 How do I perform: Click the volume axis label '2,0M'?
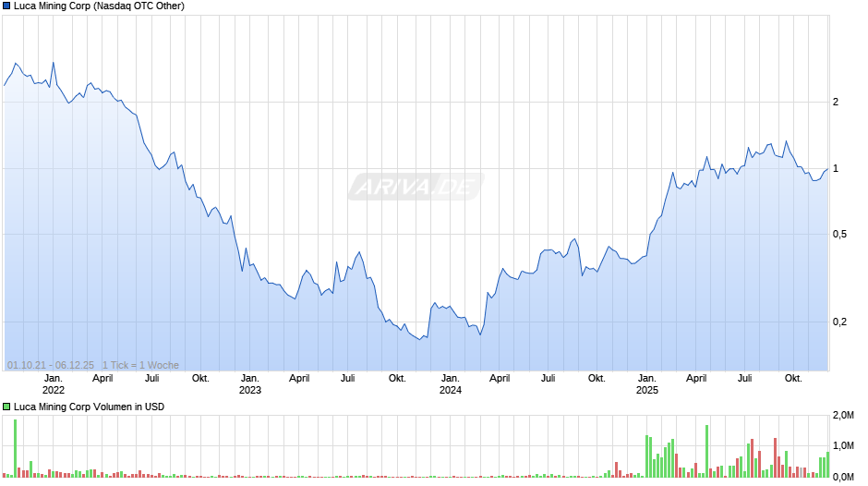(x=843, y=415)
